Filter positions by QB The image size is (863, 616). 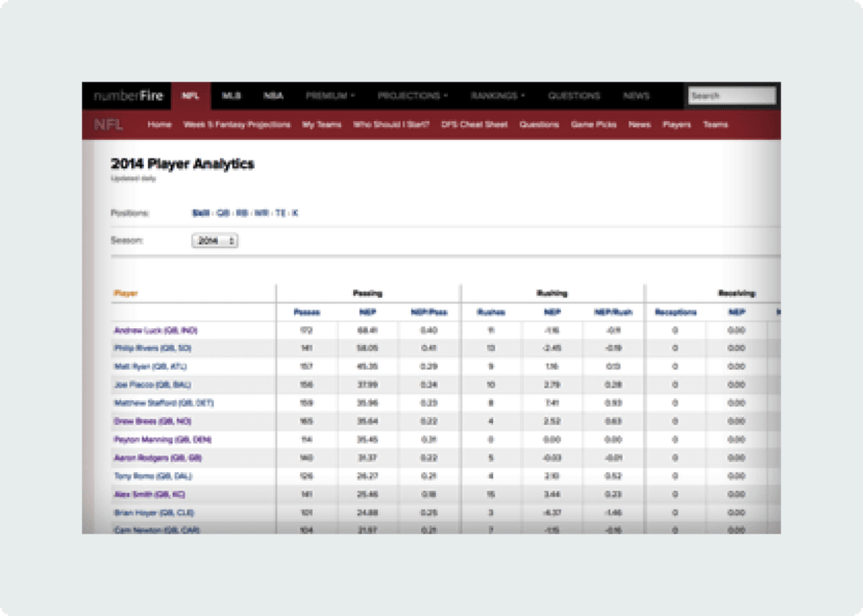(223, 214)
